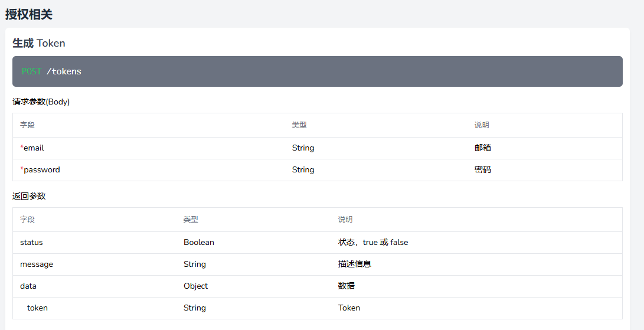Click 字段 header in response table
Viewport: 644px width, 330px height.
tap(27, 220)
